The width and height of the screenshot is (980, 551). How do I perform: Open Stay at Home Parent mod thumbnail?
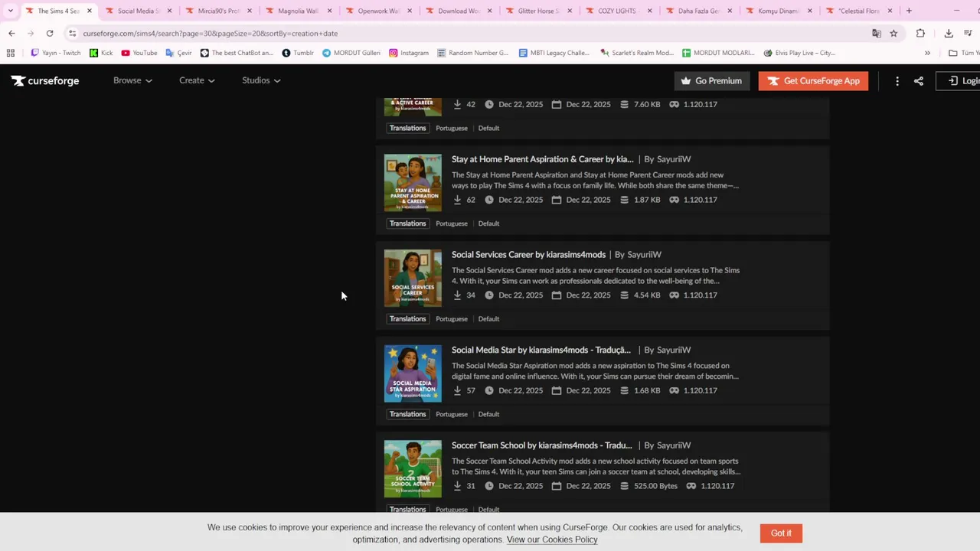coord(413,183)
